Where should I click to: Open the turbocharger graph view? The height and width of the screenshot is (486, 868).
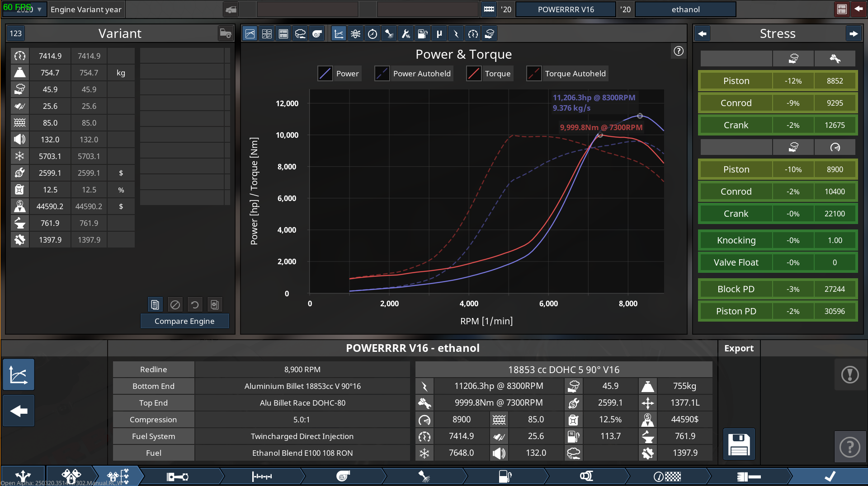point(317,34)
